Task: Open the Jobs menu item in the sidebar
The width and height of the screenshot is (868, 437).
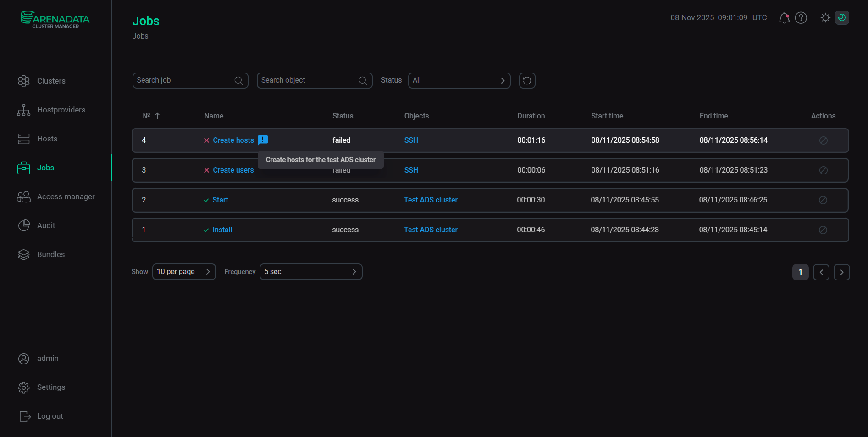Action: [45, 168]
